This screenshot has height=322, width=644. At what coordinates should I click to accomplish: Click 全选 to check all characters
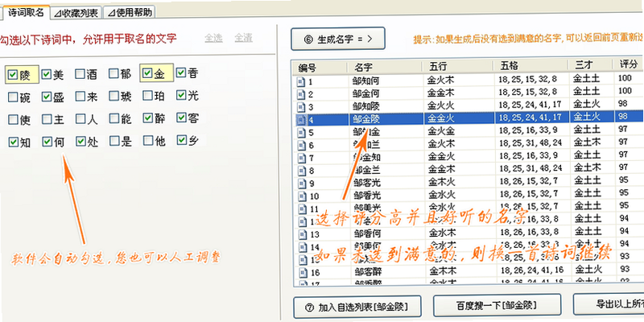pos(213,38)
